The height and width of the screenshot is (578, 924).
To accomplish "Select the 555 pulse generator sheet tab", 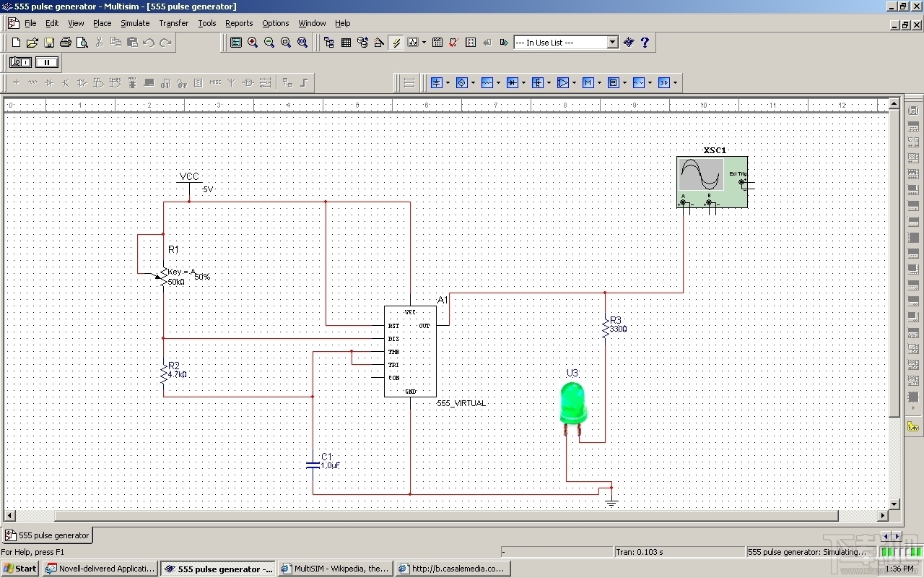I will coord(47,535).
